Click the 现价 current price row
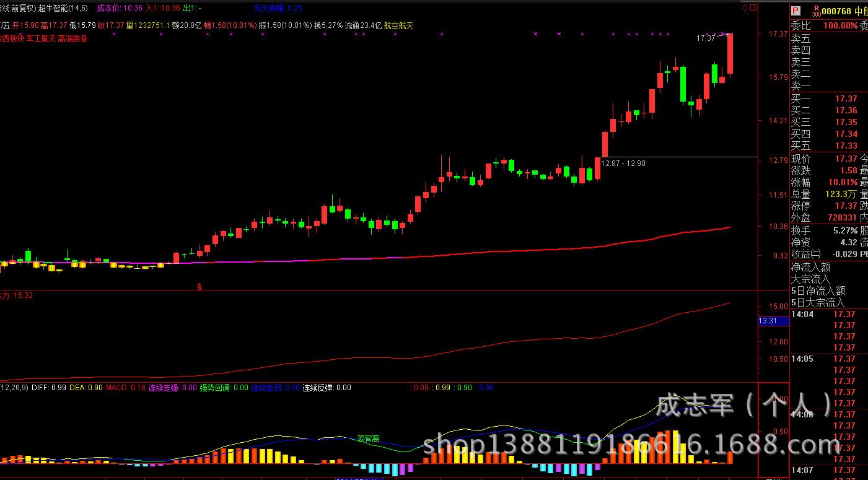 (x=825, y=159)
